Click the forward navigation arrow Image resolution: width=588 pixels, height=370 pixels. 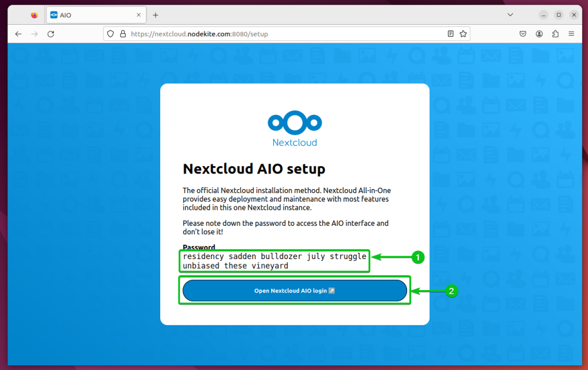tap(34, 33)
